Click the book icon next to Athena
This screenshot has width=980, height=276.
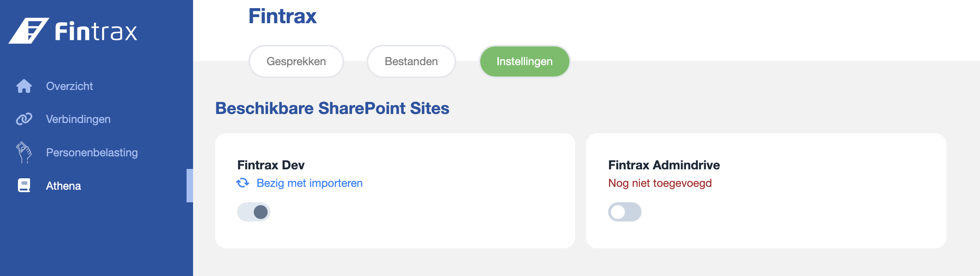point(24,186)
